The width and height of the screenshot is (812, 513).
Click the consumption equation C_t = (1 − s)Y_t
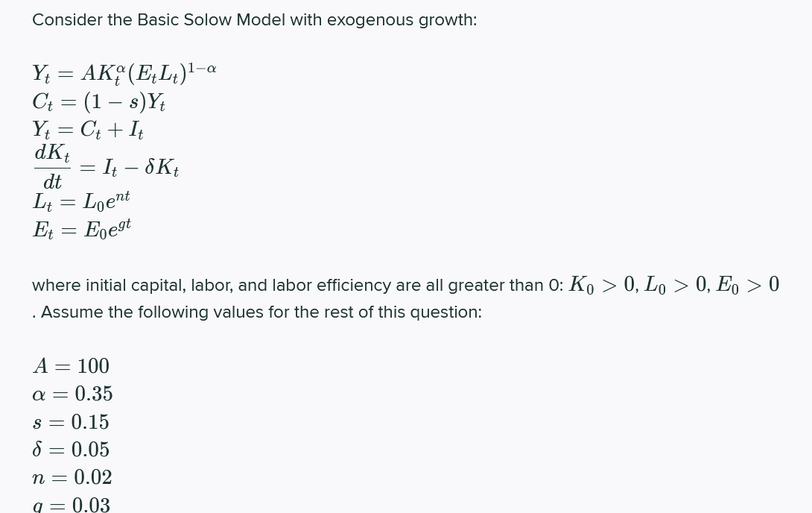pyautogui.click(x=98, y=101)
